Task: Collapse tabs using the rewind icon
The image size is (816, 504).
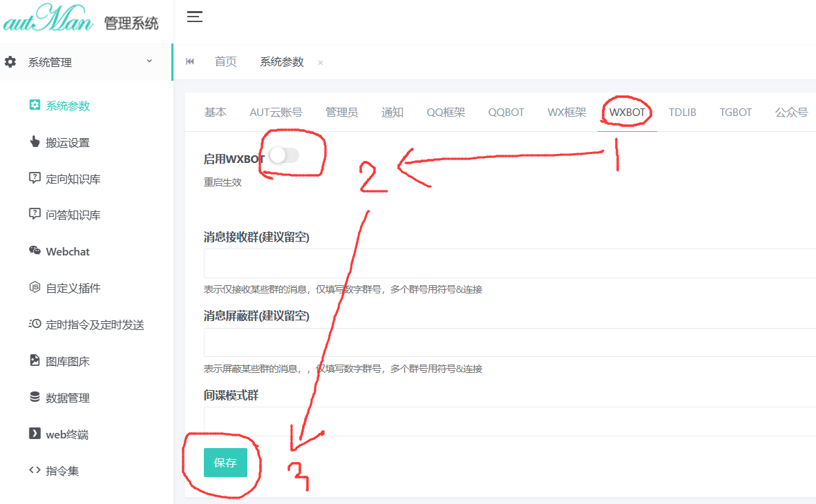Action: point(190,61)
